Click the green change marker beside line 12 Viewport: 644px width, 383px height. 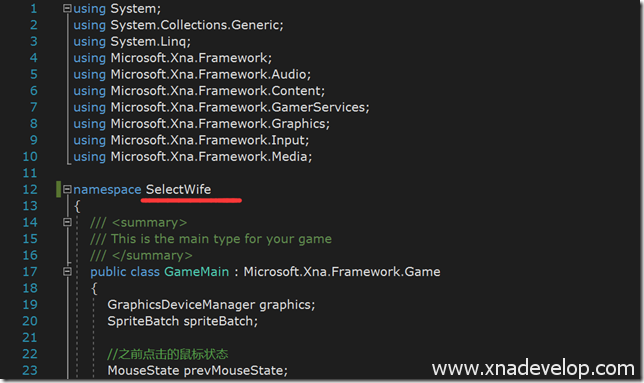[x=58, y=189]
